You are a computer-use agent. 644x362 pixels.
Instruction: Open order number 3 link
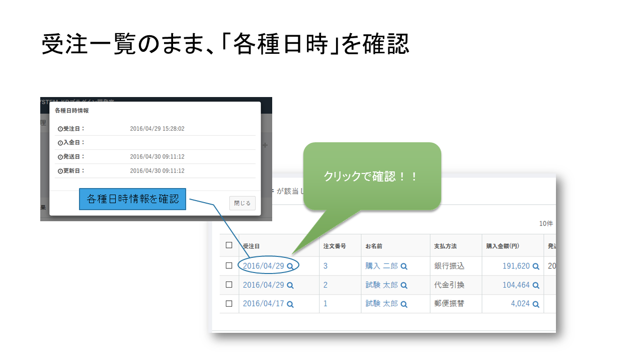tap(326, 266)
